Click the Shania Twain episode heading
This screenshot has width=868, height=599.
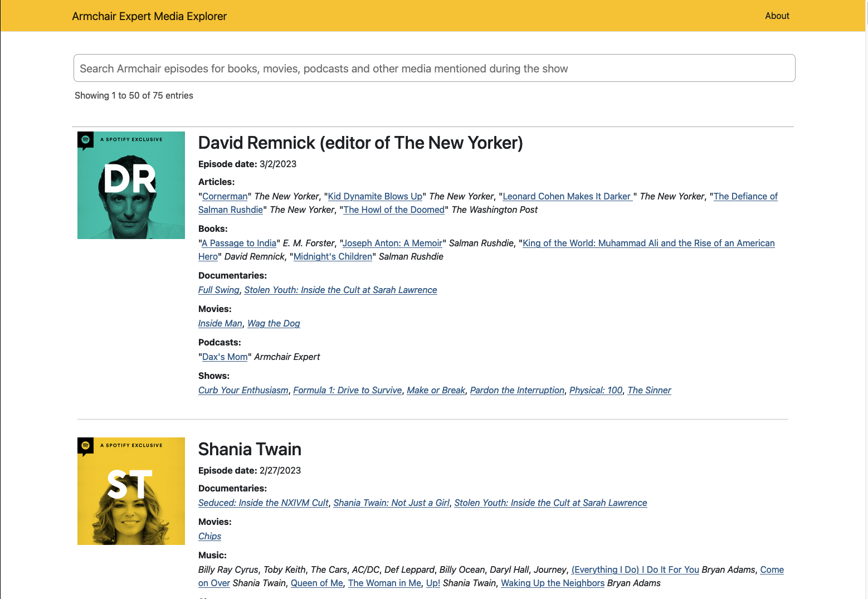(250, 449)
